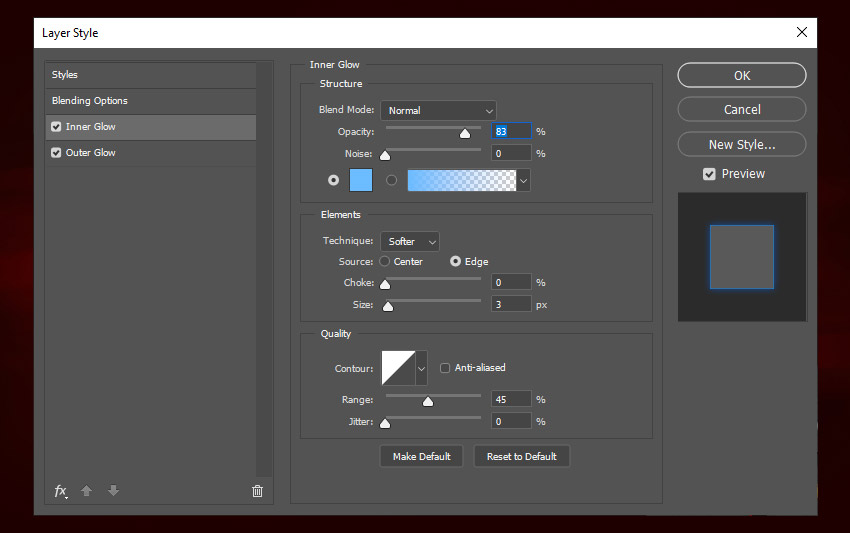Click the move effect down arrow
The height and width of the screenshot is (533, 850).
click(x=113, y=491)
